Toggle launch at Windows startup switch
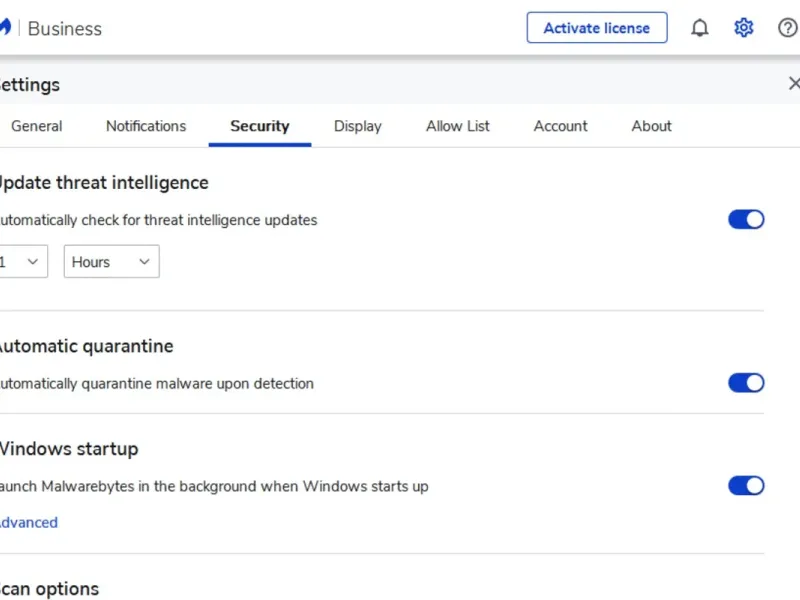 746,486
